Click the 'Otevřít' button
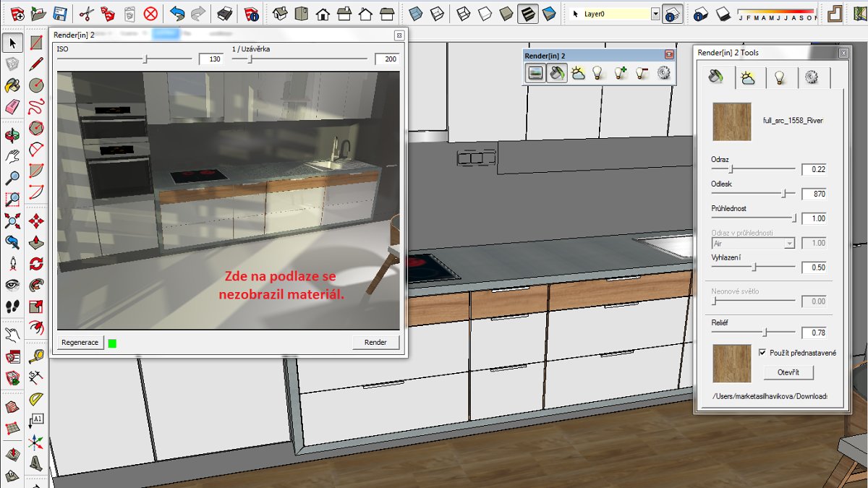Viewport: 868px width, 488px height. point(788,373)
